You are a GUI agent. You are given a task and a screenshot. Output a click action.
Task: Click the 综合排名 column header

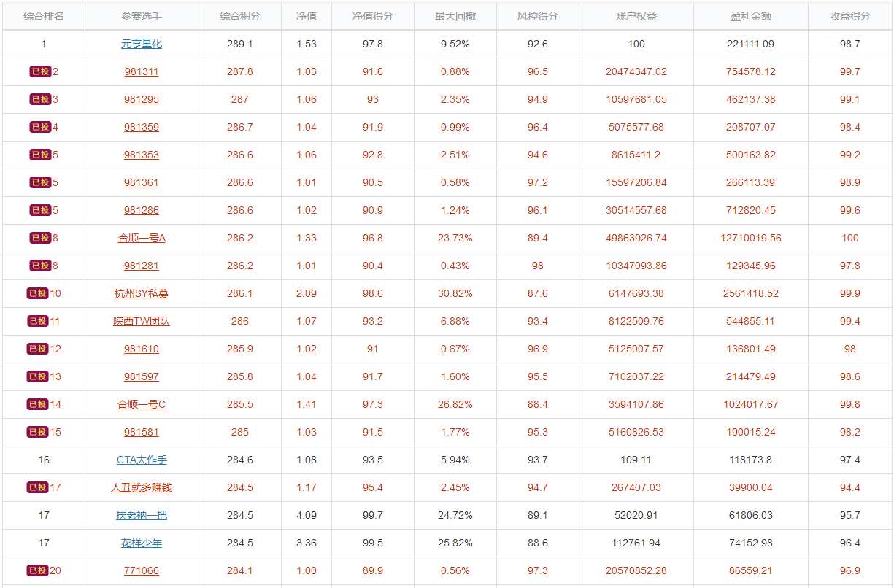click(44, 16)
